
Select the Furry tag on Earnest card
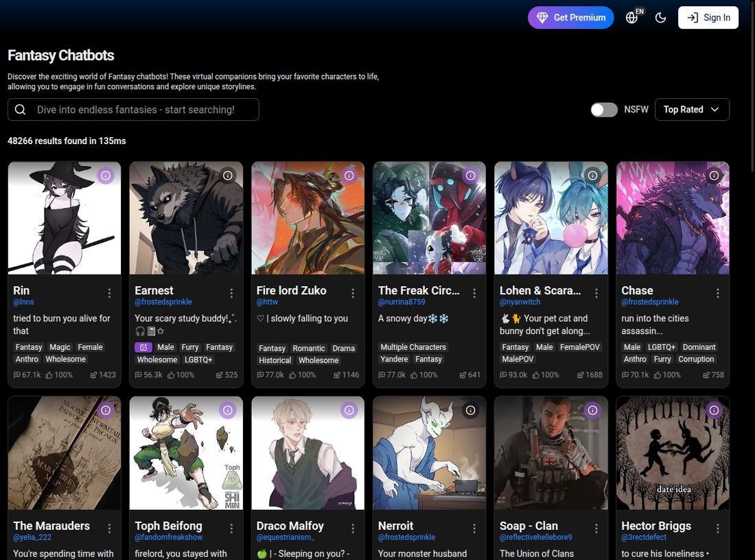189,347
